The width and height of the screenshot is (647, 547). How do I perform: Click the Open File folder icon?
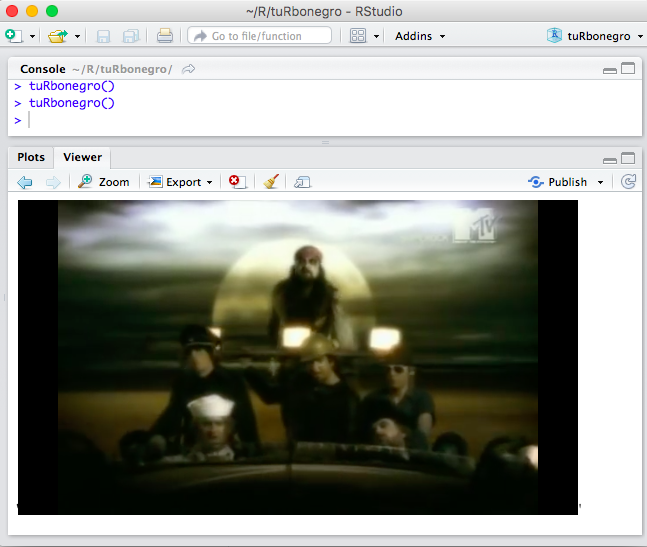coord(58,36)
